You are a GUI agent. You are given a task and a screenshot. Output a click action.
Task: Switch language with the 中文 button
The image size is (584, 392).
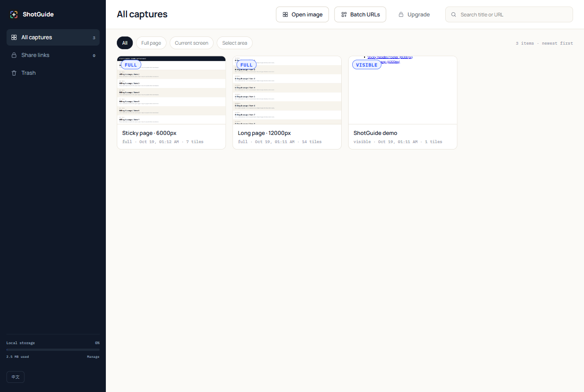point(16,377)
